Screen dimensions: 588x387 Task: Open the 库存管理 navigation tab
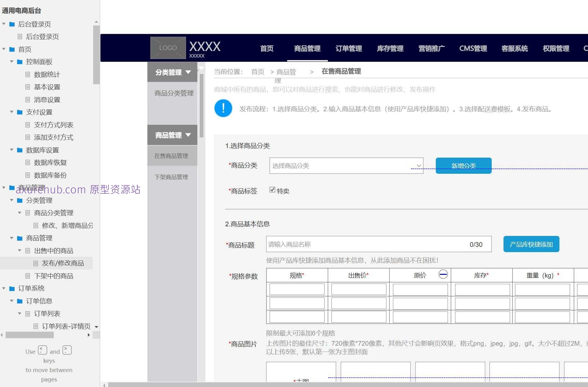coord(390,48)
